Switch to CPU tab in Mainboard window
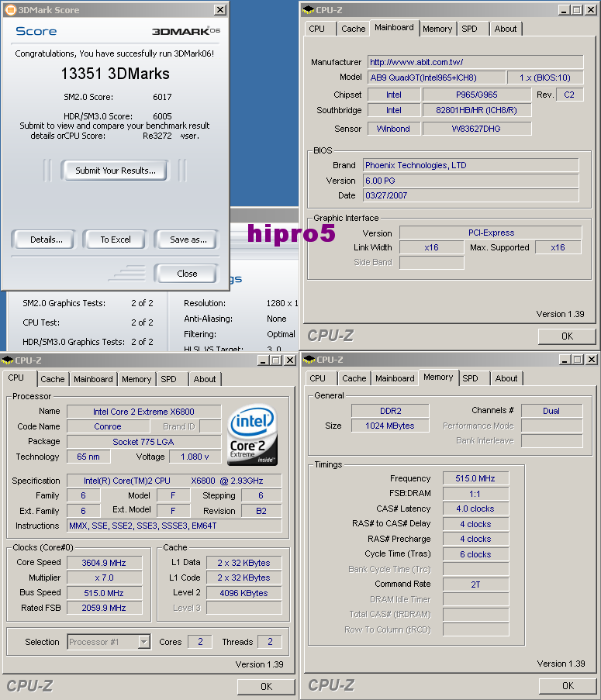 click(x=316, y=29)
